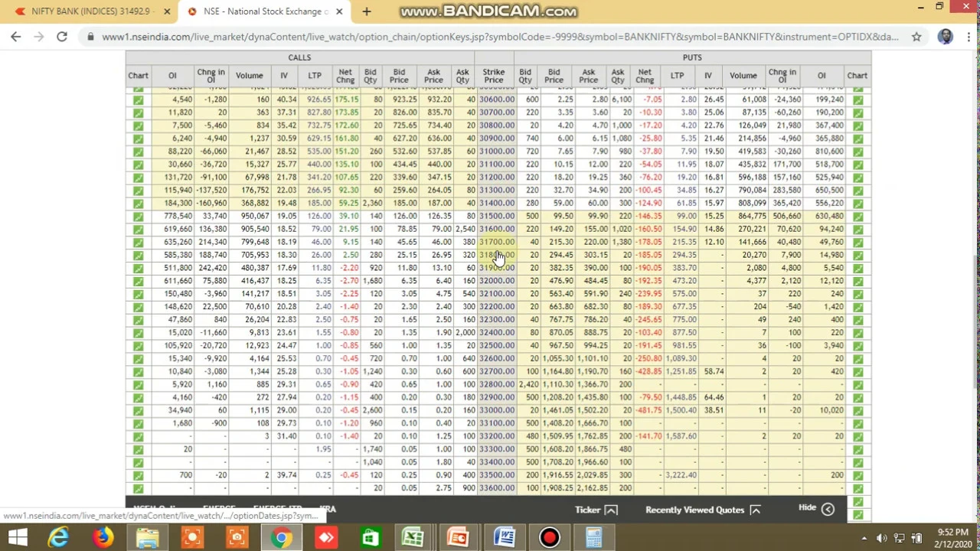980x551 pixels.
Task: Close the NSE - National Stock Exchange tab
Action: coord(339,11)
